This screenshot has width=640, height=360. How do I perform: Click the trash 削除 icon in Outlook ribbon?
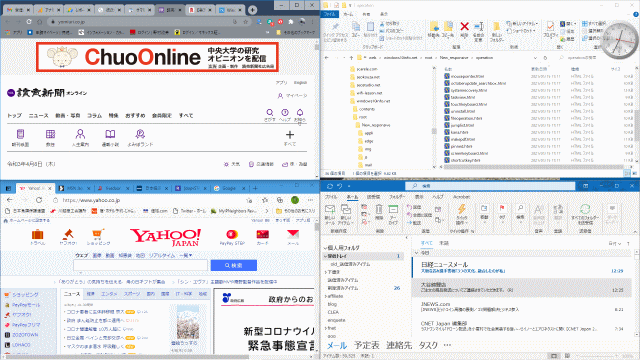tap(379, 209)
